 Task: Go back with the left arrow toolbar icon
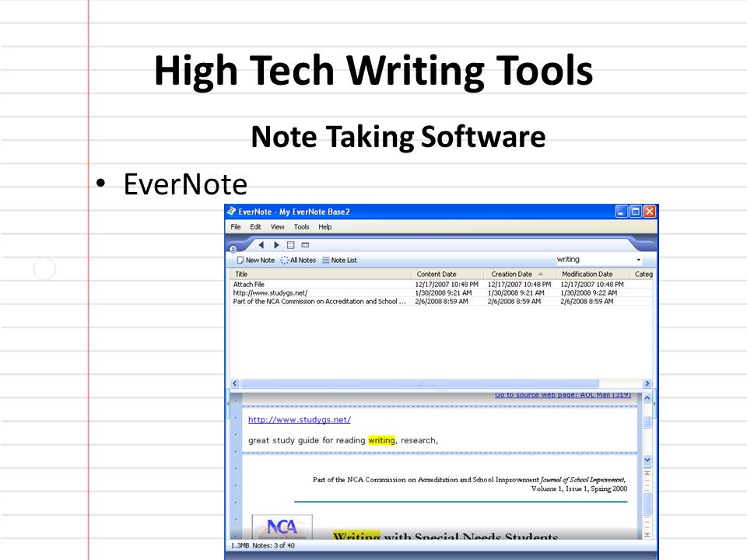point(261,245)
